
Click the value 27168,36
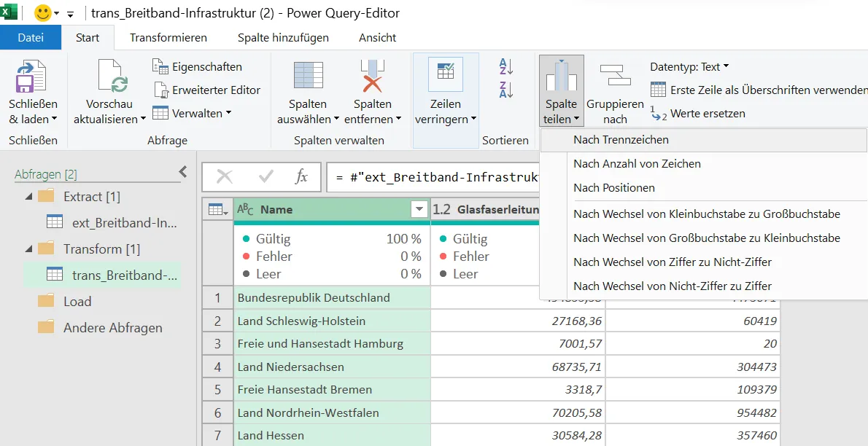pos(576,321)
